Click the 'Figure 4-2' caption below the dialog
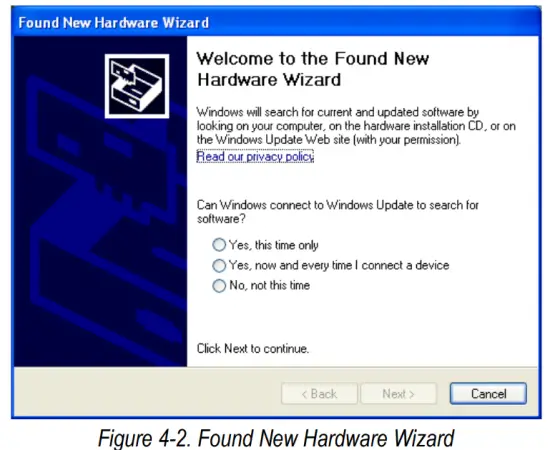The height and width of the screenshot is (450, 550). coord(276,437)
